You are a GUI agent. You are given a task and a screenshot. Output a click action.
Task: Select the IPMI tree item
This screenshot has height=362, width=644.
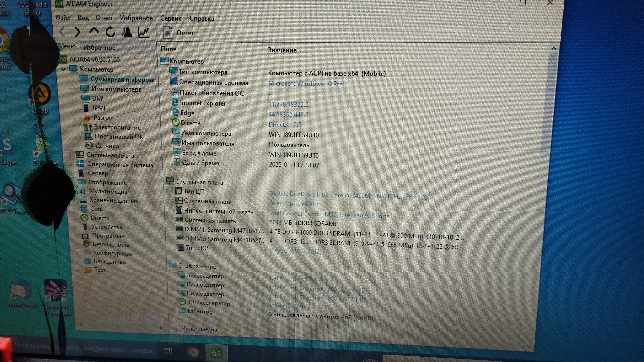[x=94, y=108]
